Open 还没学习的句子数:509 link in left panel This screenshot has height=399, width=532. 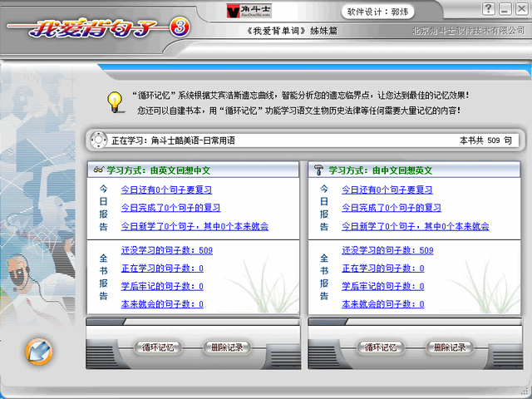(x=167, y=250)
